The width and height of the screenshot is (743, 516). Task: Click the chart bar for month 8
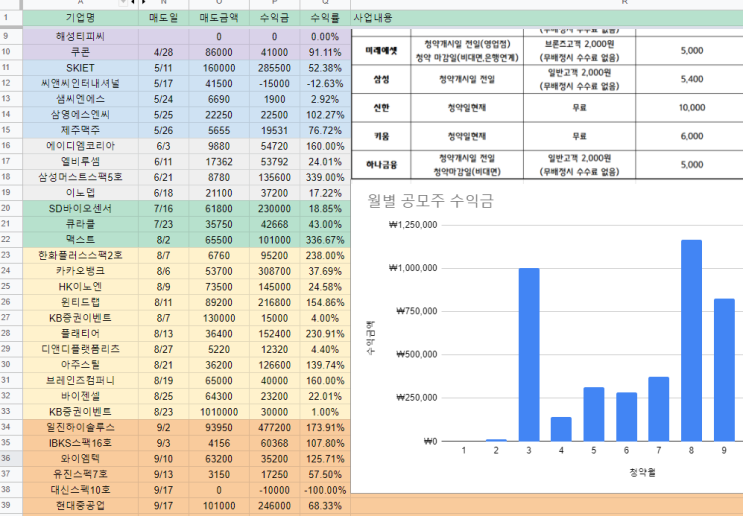pos(691,341)
